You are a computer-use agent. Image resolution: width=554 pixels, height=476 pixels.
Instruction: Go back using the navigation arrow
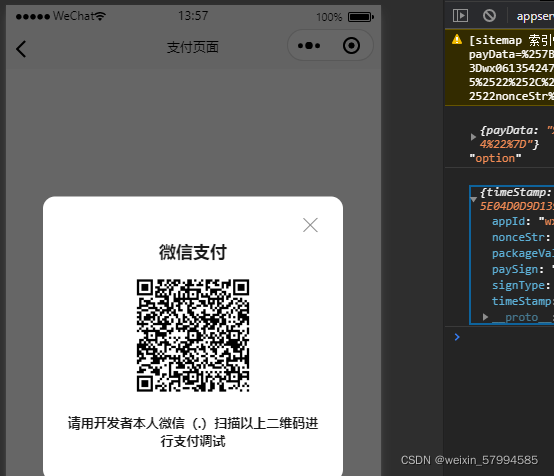point(21,49)
